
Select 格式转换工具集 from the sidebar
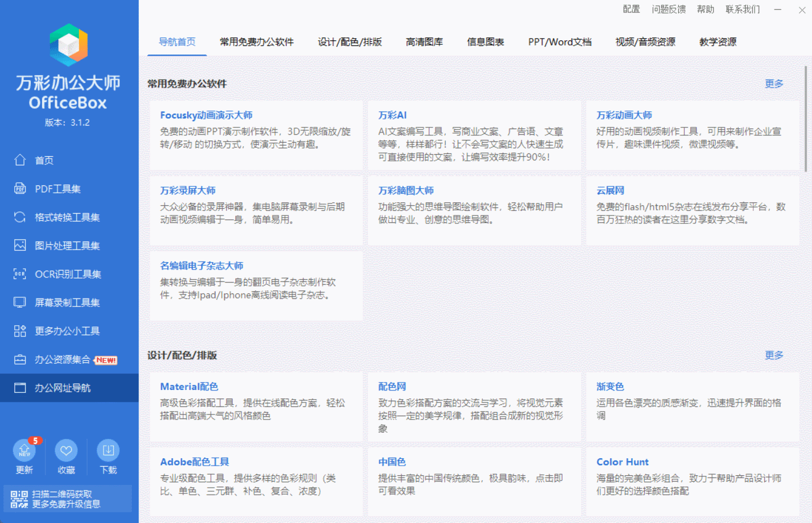point(63,217)
